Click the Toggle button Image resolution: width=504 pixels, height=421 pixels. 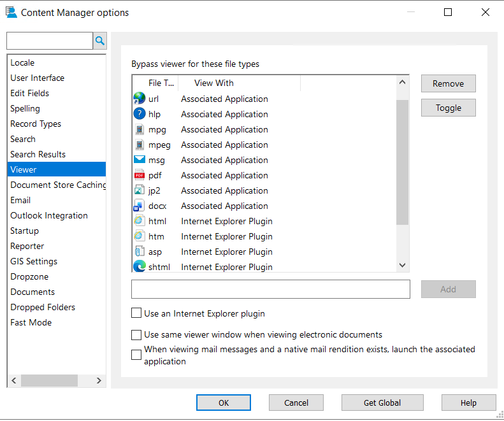point(448,108)
